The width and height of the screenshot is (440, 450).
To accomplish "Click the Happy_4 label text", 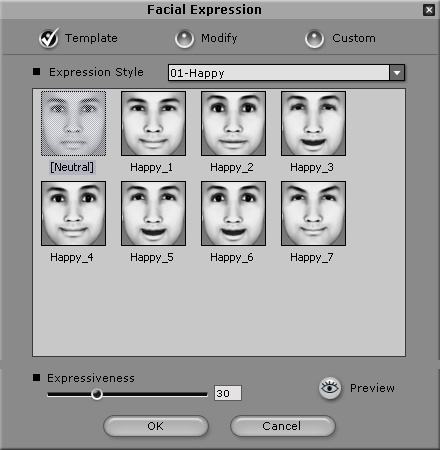I will (72, 257).
